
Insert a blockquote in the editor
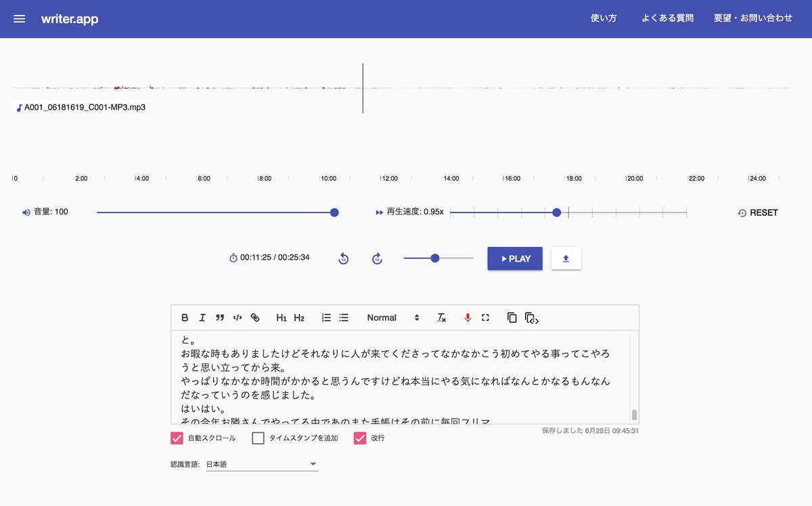click(x=219, y=317)
